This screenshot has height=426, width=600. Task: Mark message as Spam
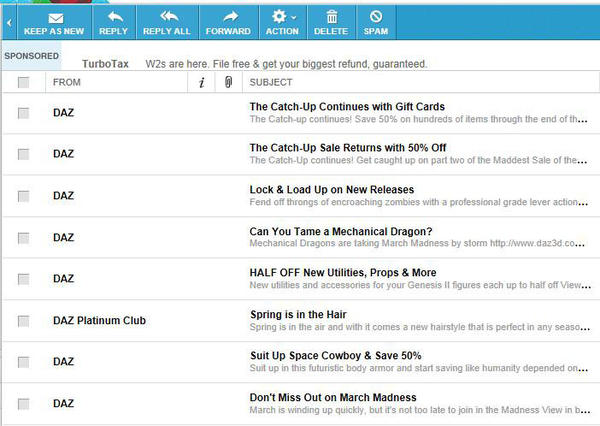click(x=376, y=23)
